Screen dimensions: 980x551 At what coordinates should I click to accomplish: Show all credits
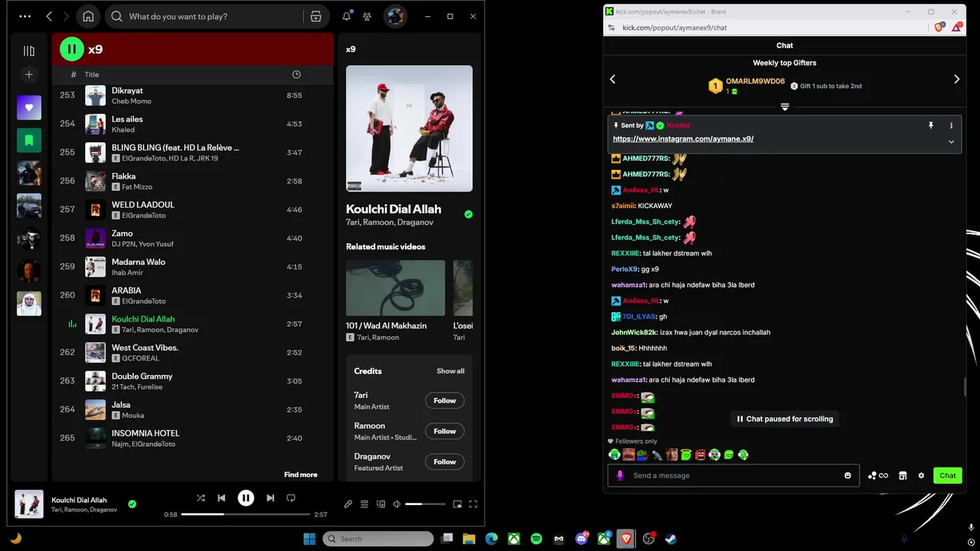click(x=450, y=371)
